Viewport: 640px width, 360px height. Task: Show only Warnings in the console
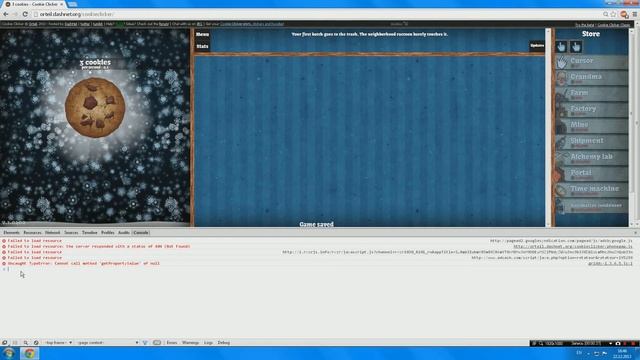(x=190, y=343)
